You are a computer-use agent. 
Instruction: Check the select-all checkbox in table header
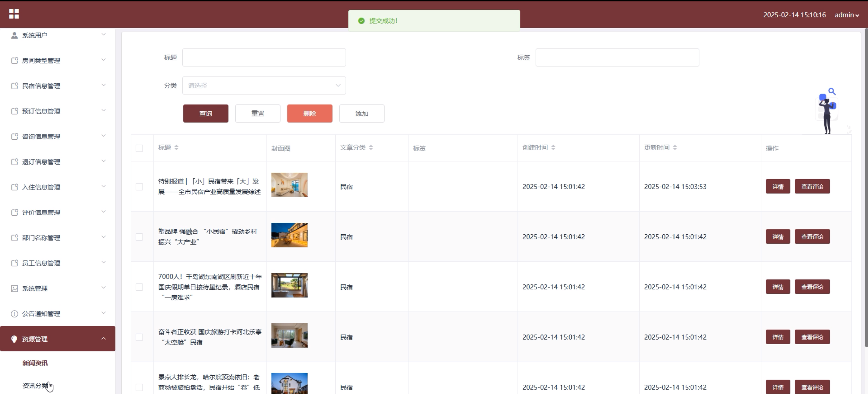tap(139, 148)
